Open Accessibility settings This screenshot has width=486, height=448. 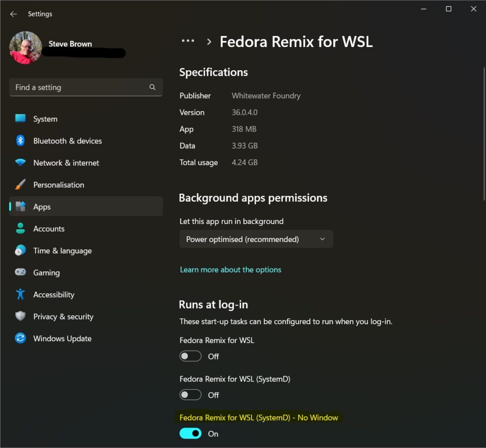(54, 294)
